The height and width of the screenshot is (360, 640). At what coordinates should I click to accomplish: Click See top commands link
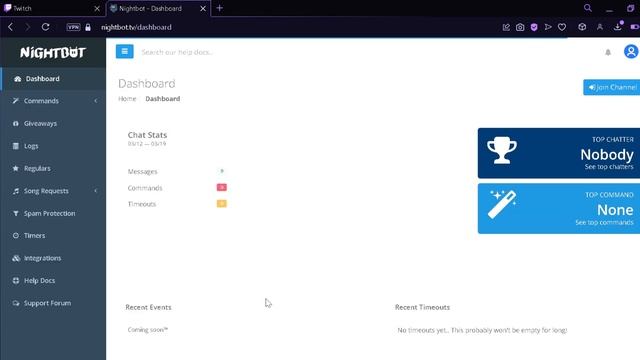pyautogui.click(x=604, y=222)
